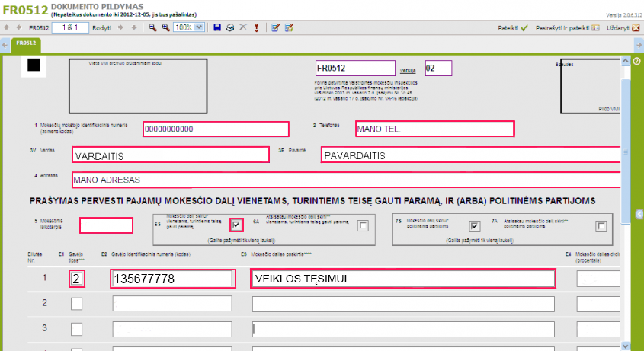The height and width of the screenshot is (351, 644).
Task: Click the vertical scrollbar thumb
Action: point(625,152)
